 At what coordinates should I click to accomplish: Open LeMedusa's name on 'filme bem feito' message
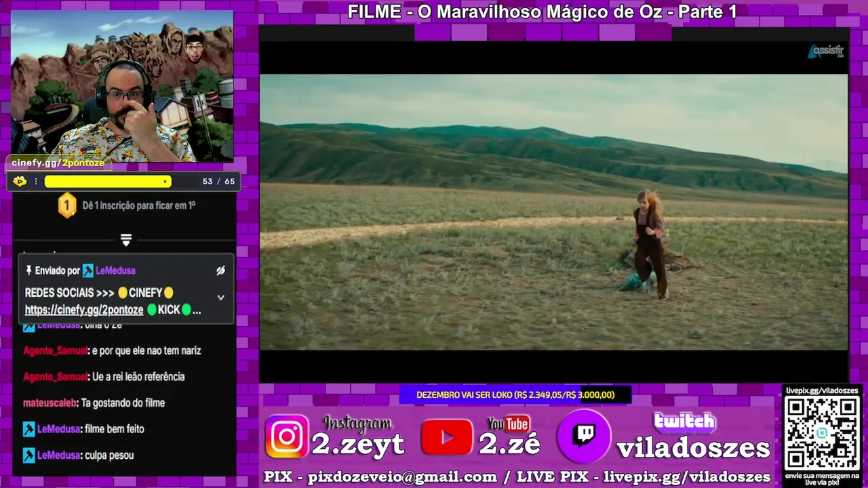[58, 429]
